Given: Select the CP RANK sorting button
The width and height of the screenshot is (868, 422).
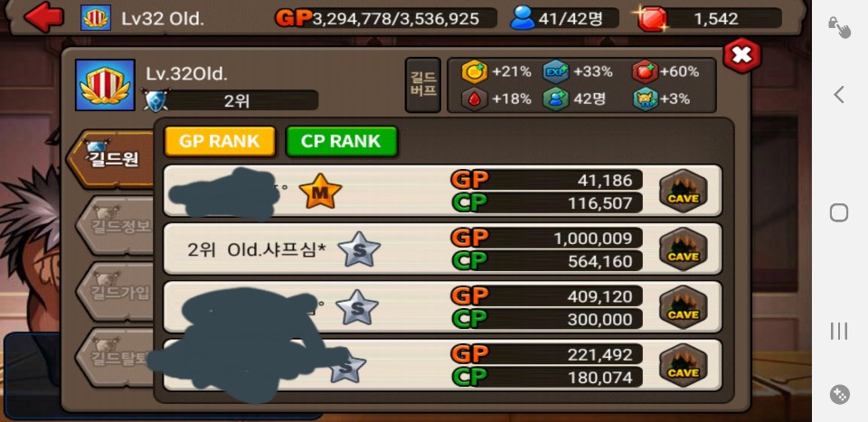Looking at the screenshot, I should pyautogui.click(x=342, y=141).
